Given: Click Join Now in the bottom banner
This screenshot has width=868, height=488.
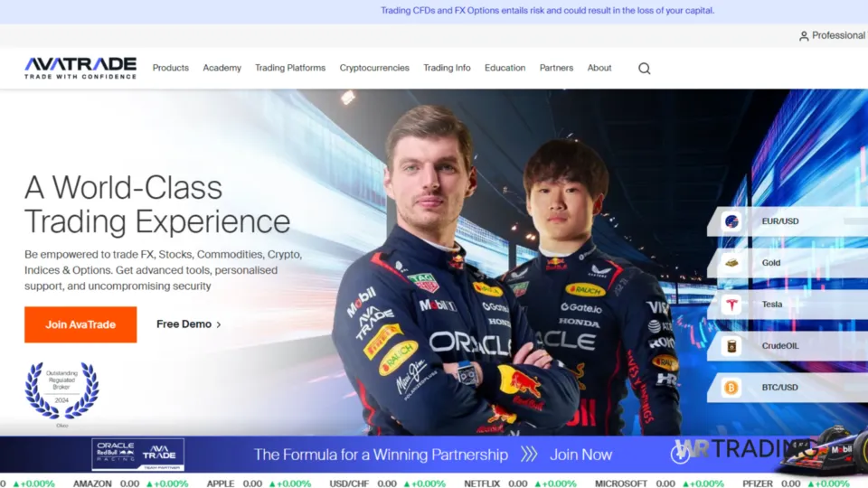Looking at the screenshot, I should (x=580, y=455).
